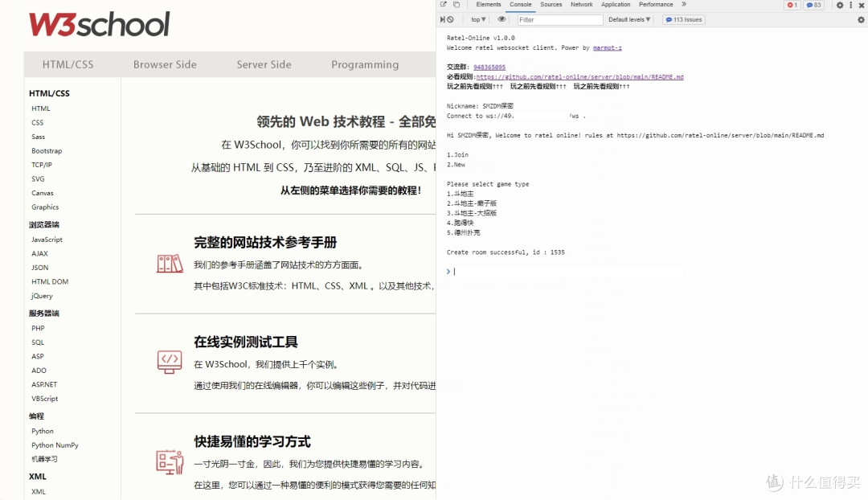Open the ASP.NET tutorial in the sidebar
Image resolution: width=868 pixels, height=500 pixels.
[44, 385]
